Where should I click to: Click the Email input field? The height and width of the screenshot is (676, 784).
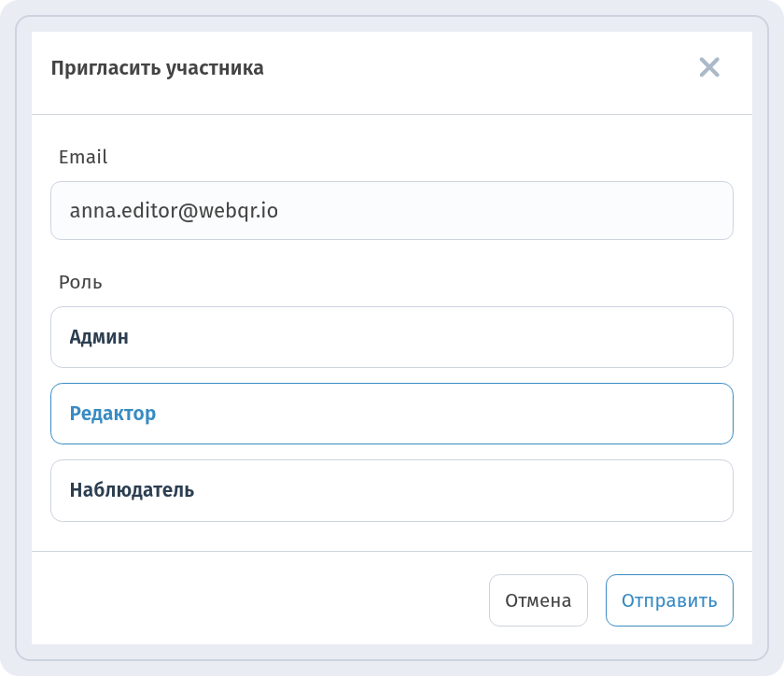point(391,211)
